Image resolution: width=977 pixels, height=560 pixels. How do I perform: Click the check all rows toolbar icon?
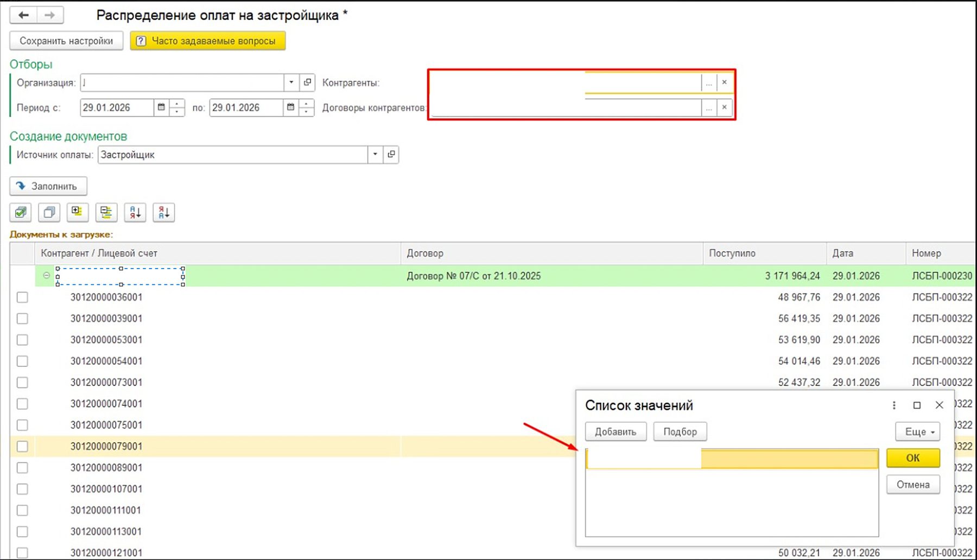tap(21, 212)
